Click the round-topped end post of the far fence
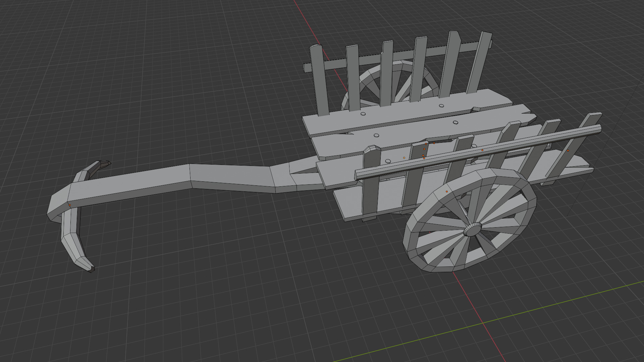Screen dimensions: 644x362 (319, 80)
